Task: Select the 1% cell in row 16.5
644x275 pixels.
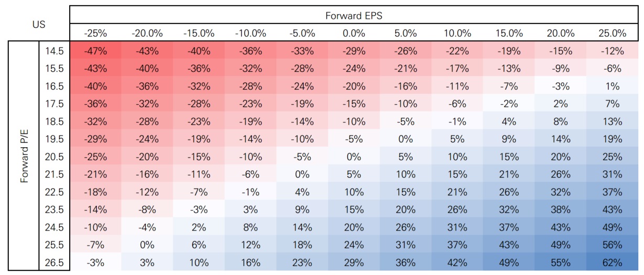Action: 612,86
